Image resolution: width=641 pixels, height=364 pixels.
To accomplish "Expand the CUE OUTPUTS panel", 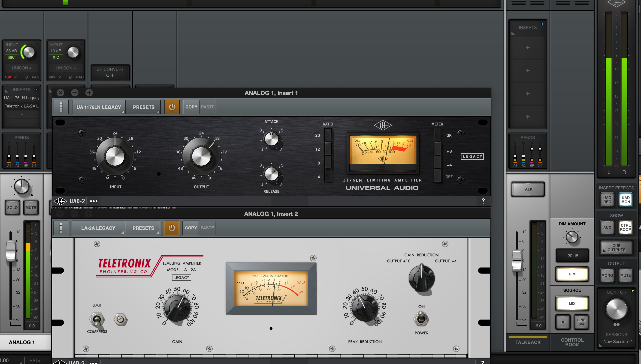I will click(616, 248).
